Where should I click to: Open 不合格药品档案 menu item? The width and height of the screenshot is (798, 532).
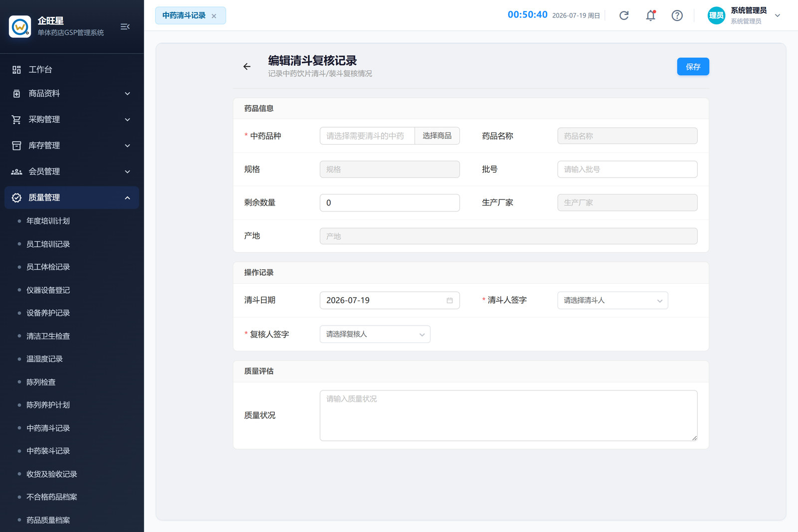tap(51, 497)
